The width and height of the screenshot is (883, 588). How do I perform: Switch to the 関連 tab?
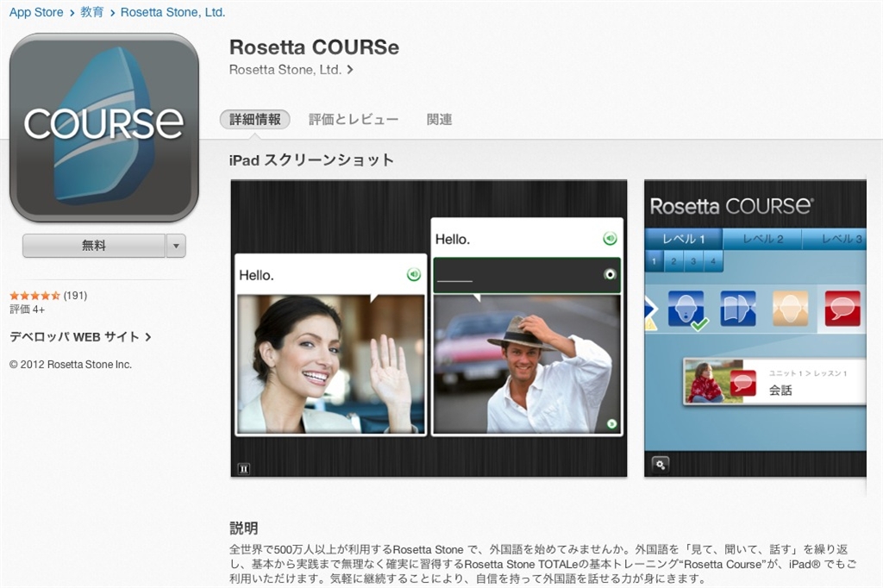point(439,119)
